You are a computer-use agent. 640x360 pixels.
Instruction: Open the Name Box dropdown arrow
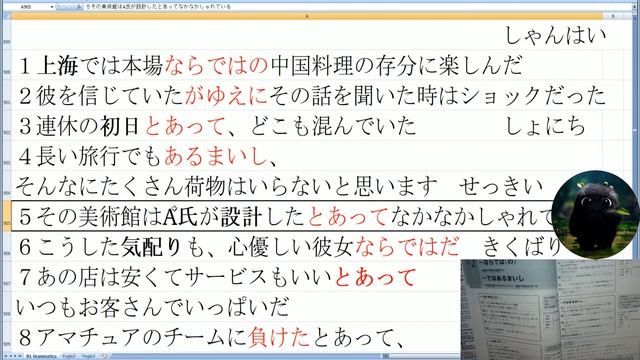pyautogui.click(x=52, y=7)
